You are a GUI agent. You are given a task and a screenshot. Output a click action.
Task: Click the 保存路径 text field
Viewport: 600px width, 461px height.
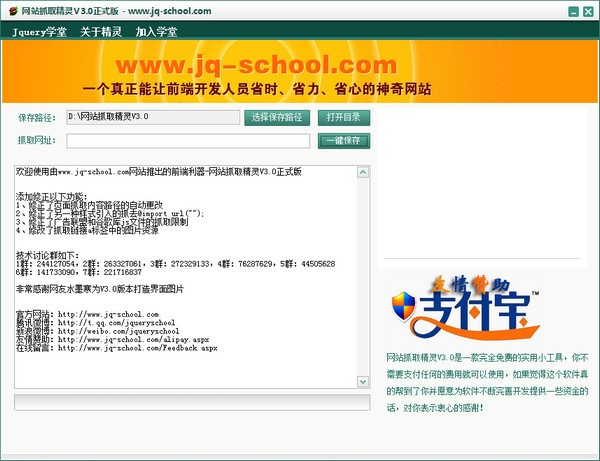(x=153, y=117)
